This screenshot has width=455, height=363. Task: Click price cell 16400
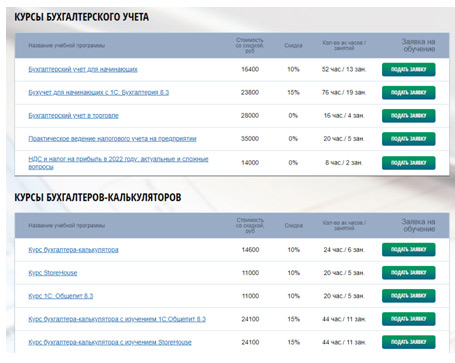coord(250,69)
